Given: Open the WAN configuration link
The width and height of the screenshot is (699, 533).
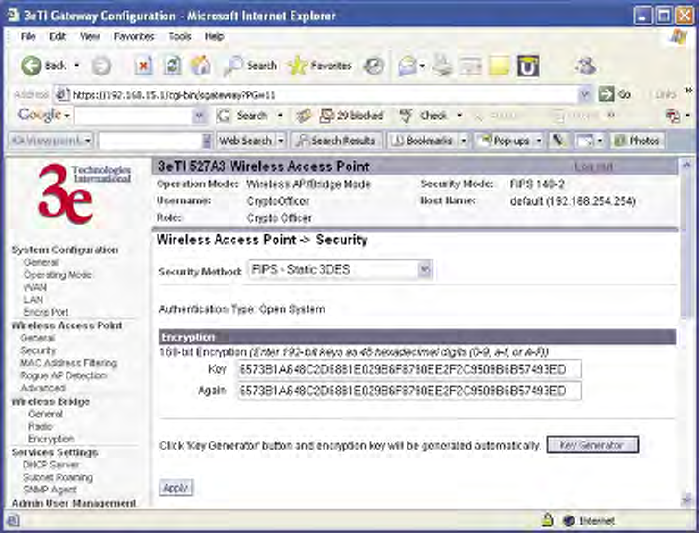Looking at the screenshot, I should 35,287.
